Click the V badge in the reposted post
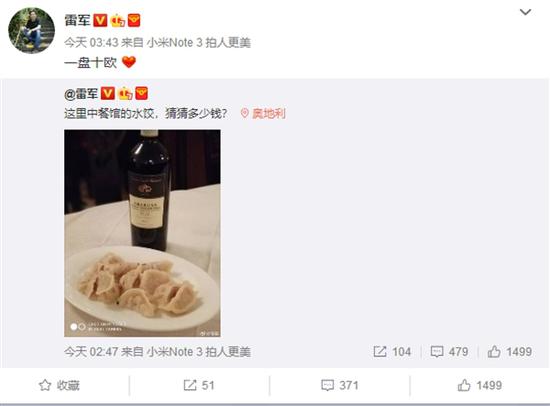This screenshot has width=550, height=406. pyautogui.click(x=108, y=94)
